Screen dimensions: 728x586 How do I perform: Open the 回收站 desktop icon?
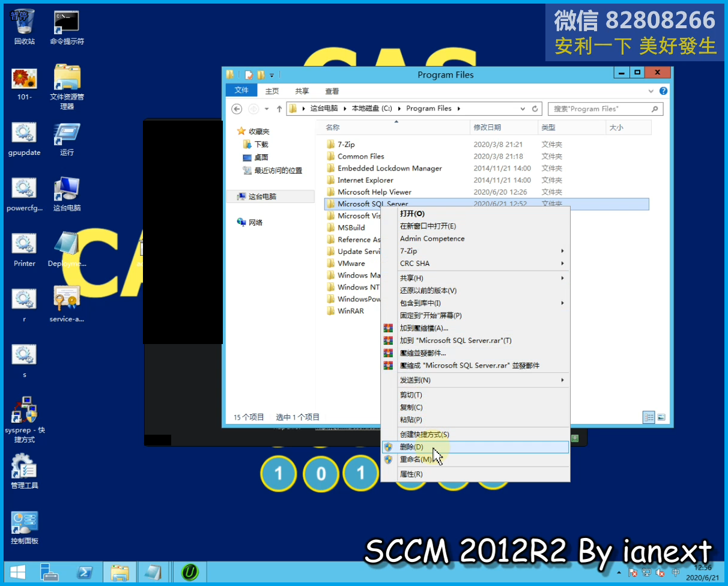(x=25, y=27)
